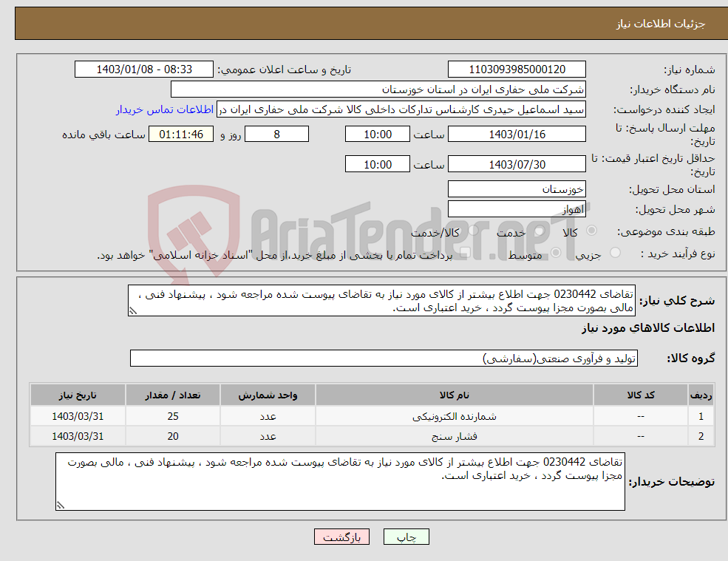
Task: Click the item code cell in the فشار سنج row
Action: pyautogui.click(x=641, y=436)
